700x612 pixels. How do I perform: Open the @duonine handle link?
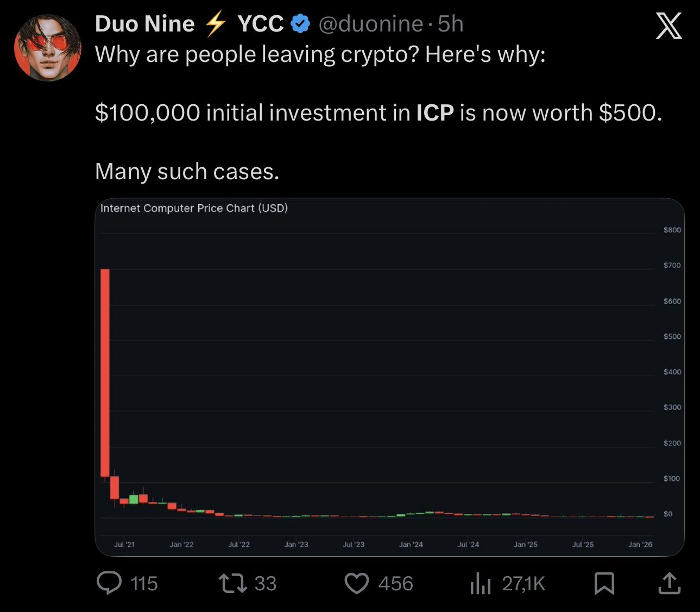click(370, 24)
